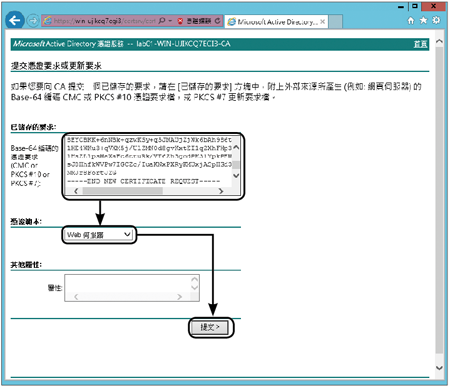Click request textbox horizontal scroll right arrow
450x388 pixels.
[221, 191]
